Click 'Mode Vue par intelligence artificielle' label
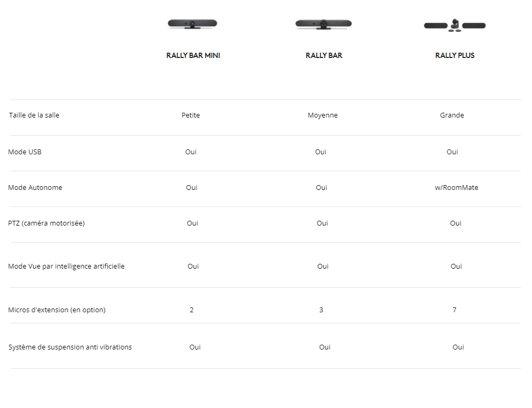 click(x=66, y=267)
